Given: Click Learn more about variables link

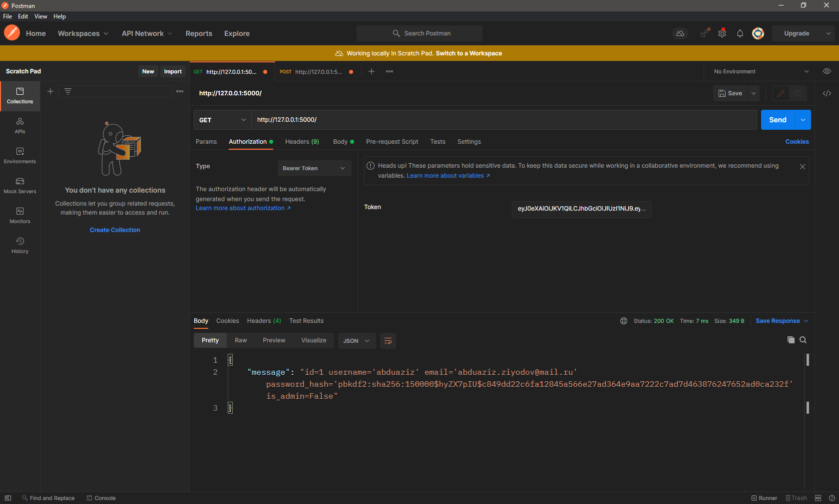Looking at the screenshot, I should pyautogui.click(x=448, y=176).
